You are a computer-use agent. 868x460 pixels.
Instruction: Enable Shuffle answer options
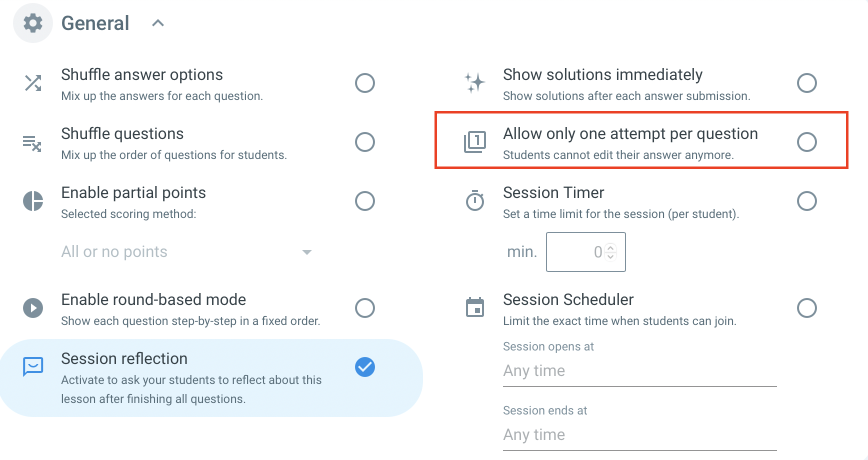pos(365,83)
